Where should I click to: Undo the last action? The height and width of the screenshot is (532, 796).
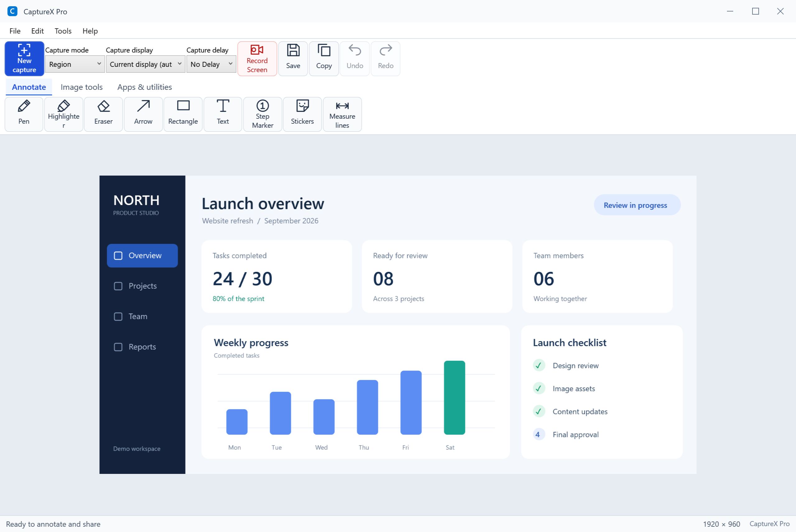[x=355, y=59]
